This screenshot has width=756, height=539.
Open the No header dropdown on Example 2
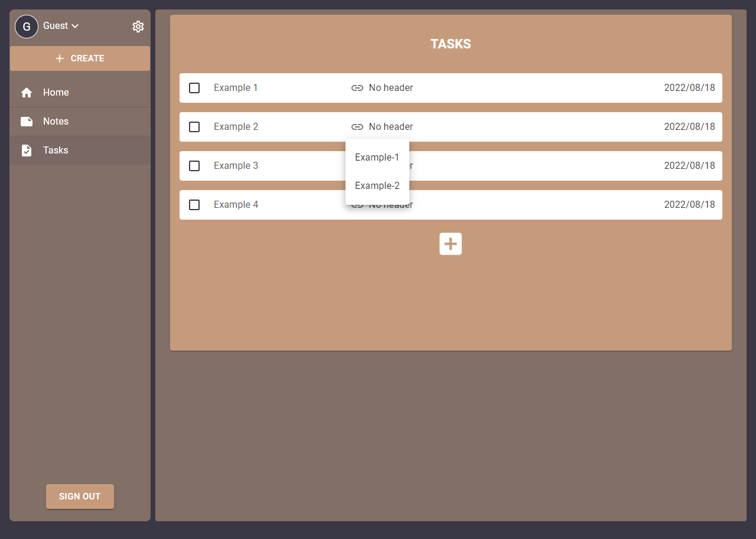pos(390,126)
